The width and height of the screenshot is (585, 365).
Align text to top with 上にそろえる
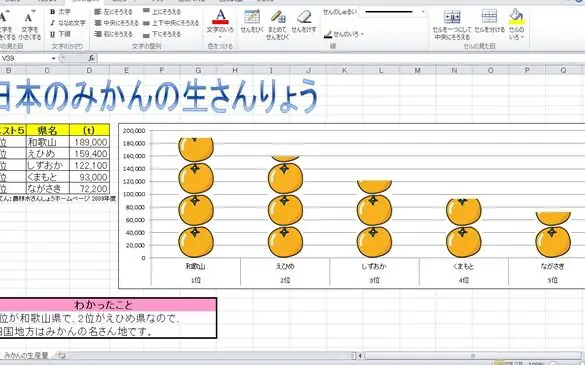162,12
